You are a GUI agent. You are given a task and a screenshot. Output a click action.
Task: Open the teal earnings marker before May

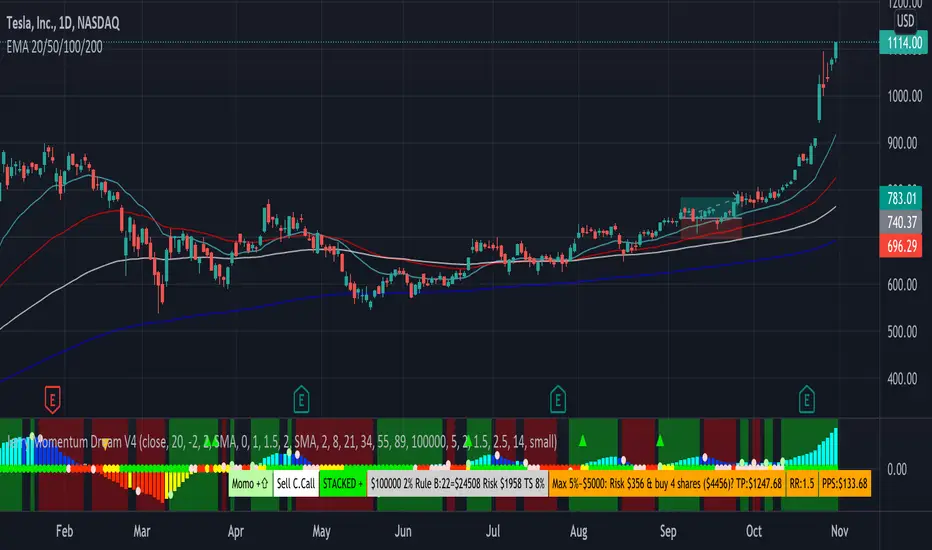click(301, 400)
